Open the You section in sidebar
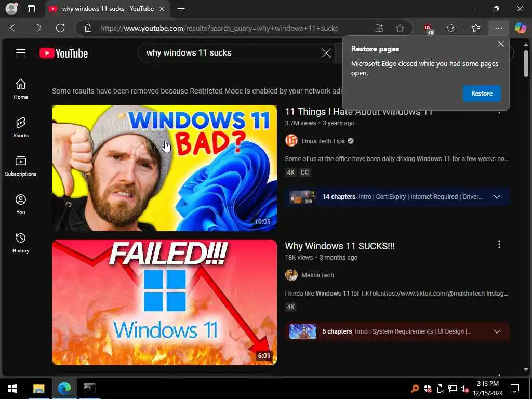 pyautogui.click(x=21, y=204)
